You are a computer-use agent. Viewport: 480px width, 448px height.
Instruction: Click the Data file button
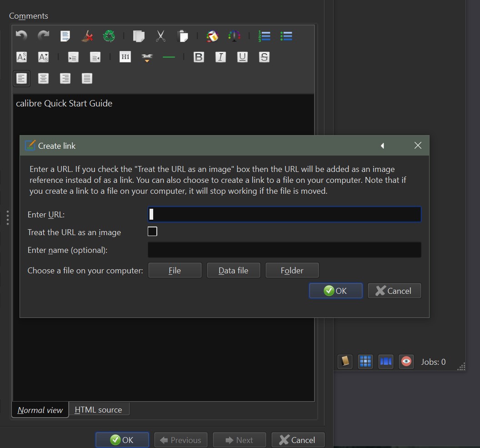[x=233, y=271]
